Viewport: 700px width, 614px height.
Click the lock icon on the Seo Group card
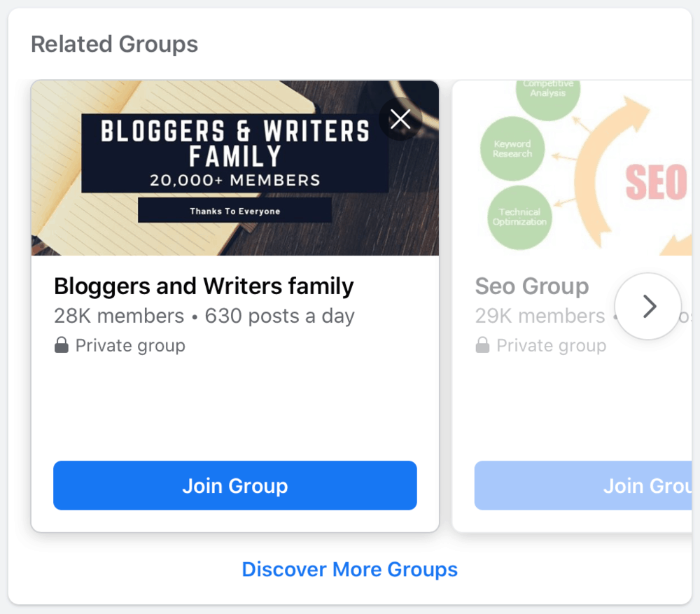pos(482,344)
